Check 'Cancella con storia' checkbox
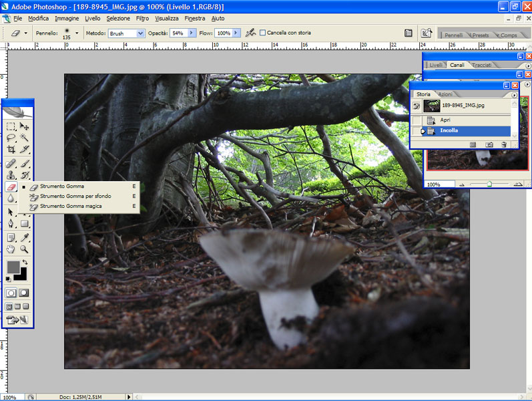The width and height of the screenshot is (532, 401). pyautogui.click(x=262, y=33)
